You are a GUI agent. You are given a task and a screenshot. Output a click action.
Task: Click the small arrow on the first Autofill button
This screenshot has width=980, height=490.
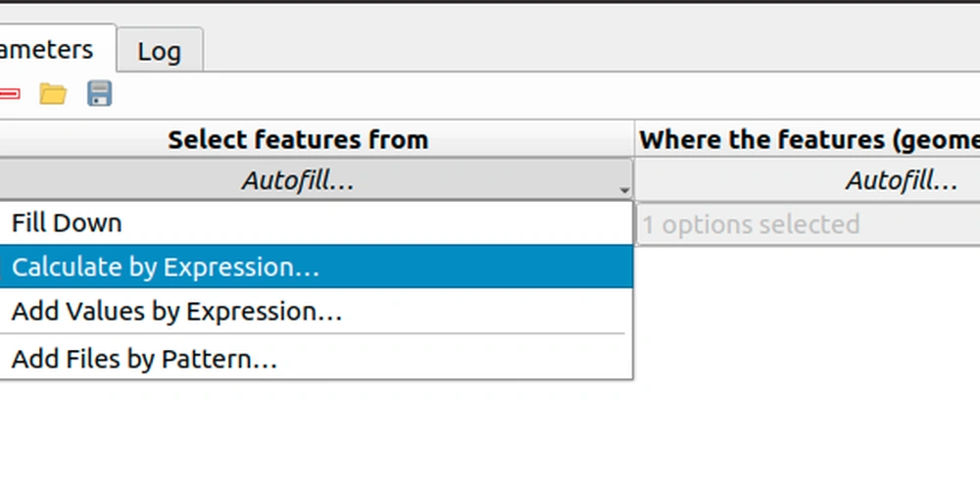623,190
